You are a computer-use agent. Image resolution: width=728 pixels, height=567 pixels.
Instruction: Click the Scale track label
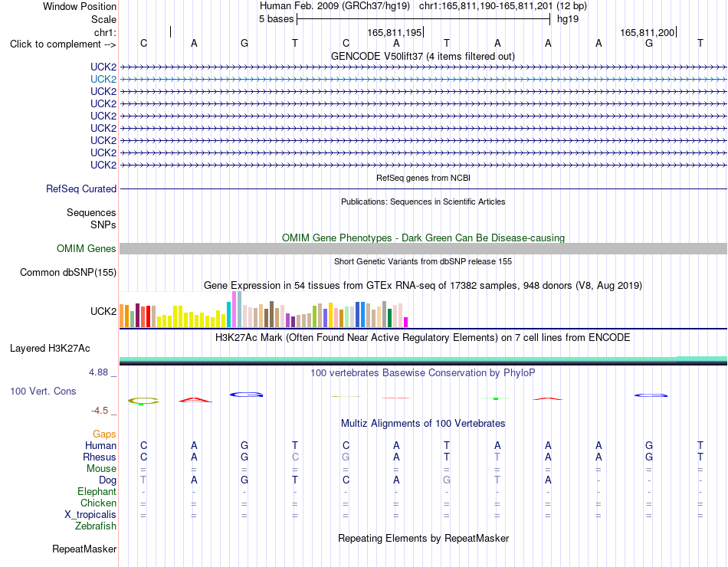[x=103, y=19]
